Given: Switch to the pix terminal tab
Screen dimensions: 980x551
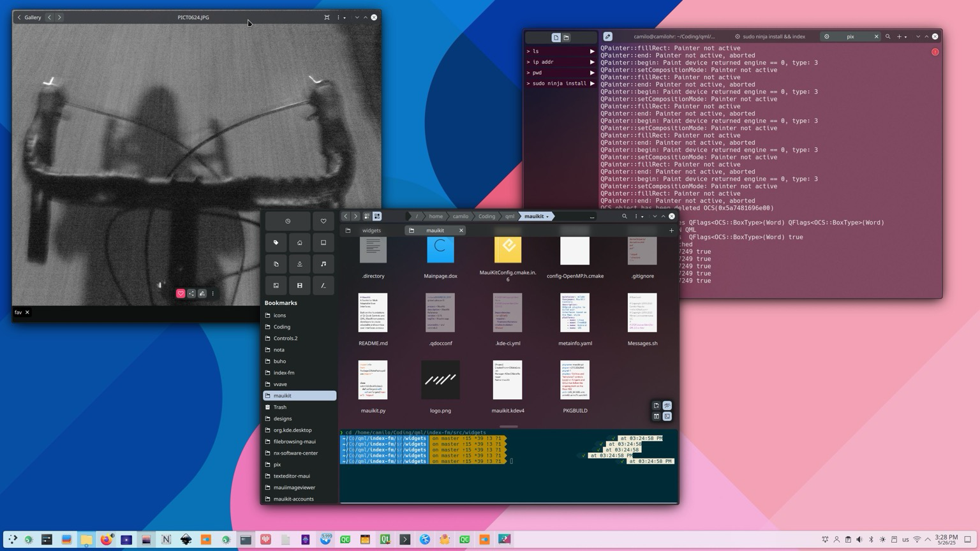Looking at the screenshot, I should pos(850,36).
